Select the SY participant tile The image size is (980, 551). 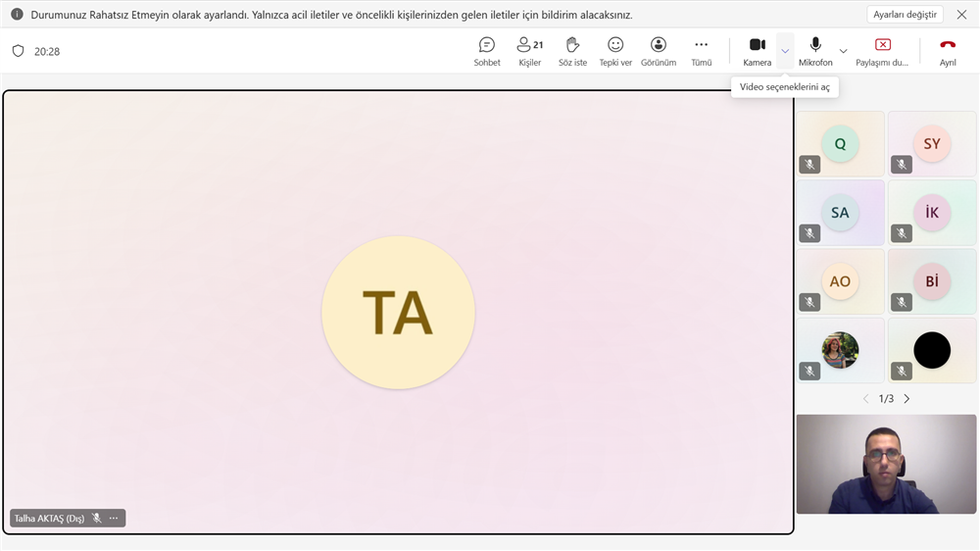click(931, 144)
